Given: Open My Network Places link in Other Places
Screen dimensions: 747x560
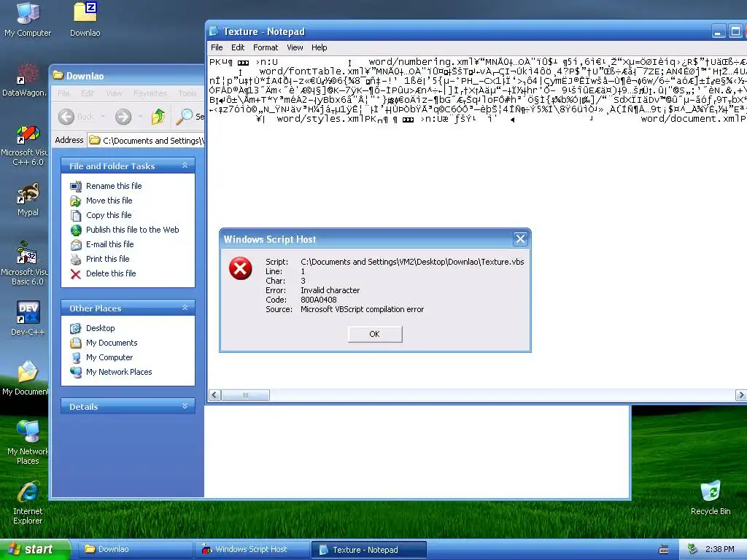Looking at the screenshot, I should (x=119, y=372).
